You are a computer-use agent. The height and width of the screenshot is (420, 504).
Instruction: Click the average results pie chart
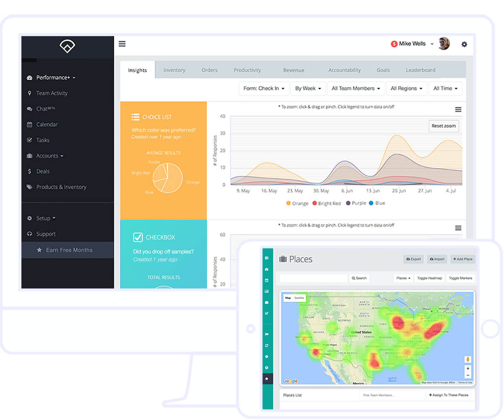pyautogui.click(x=168, y=178)
